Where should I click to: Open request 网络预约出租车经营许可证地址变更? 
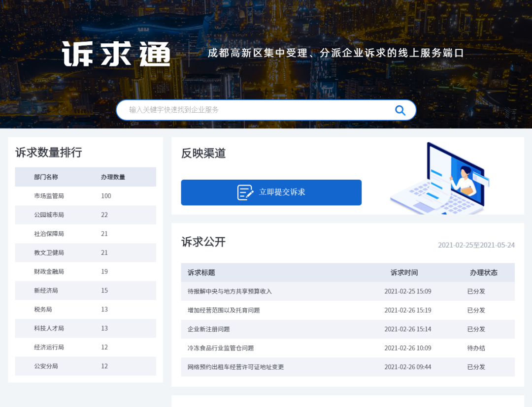[x=236, y=367]
